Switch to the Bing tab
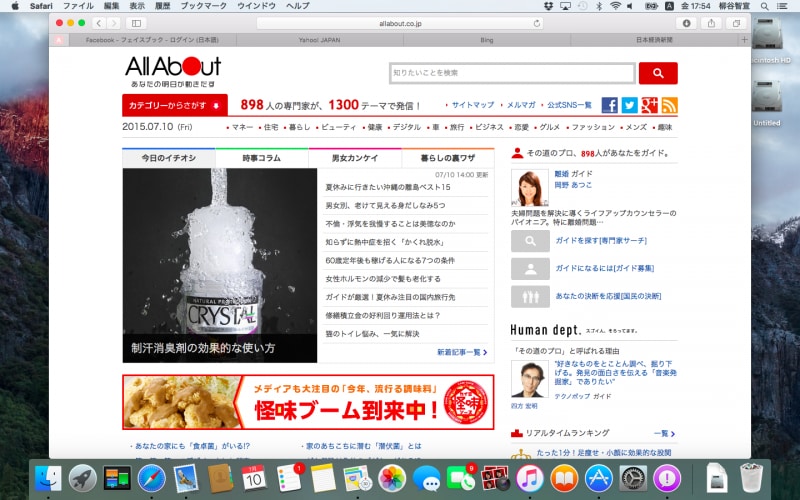 tap(487, 40)
